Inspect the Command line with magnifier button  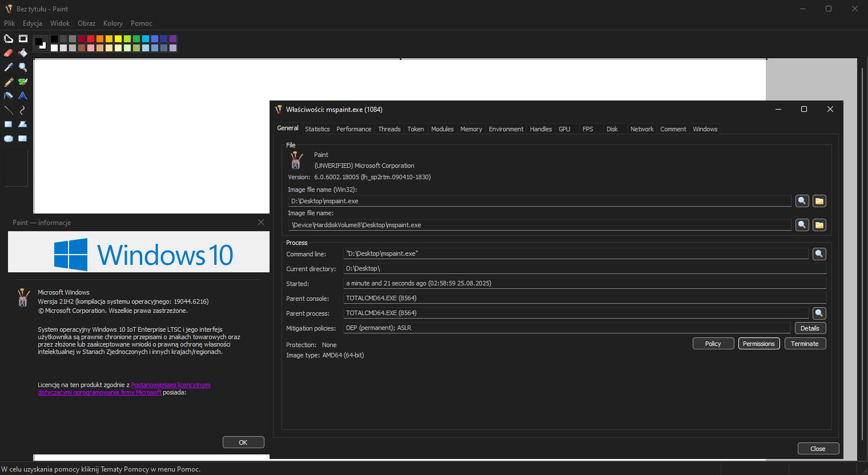point(819,254)
